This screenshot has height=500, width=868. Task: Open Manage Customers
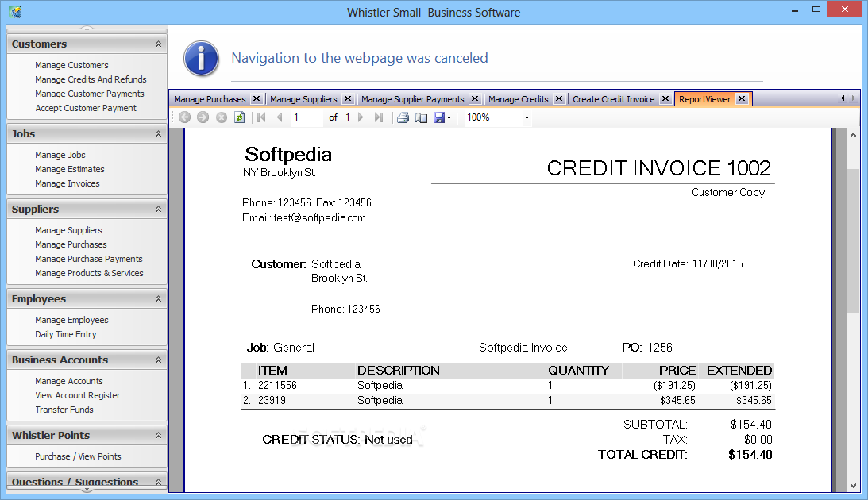point(71,65)
